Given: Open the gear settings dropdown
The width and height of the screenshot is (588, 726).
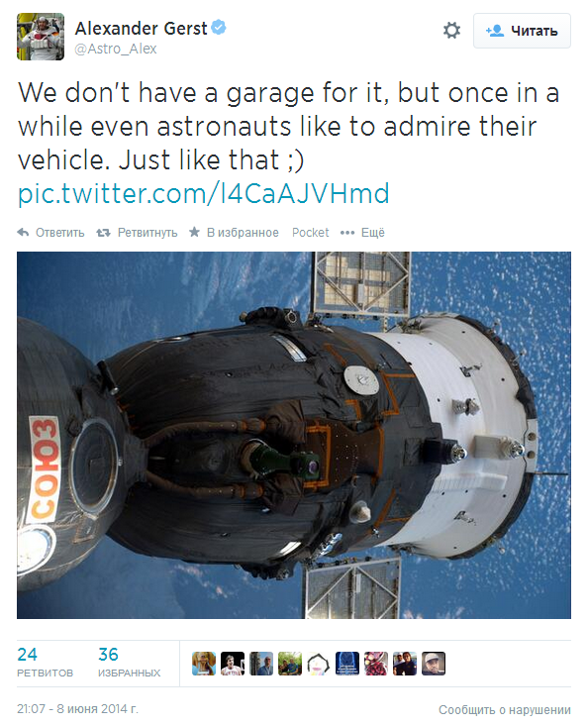Looking at the screenshot, I should point(451,31).
